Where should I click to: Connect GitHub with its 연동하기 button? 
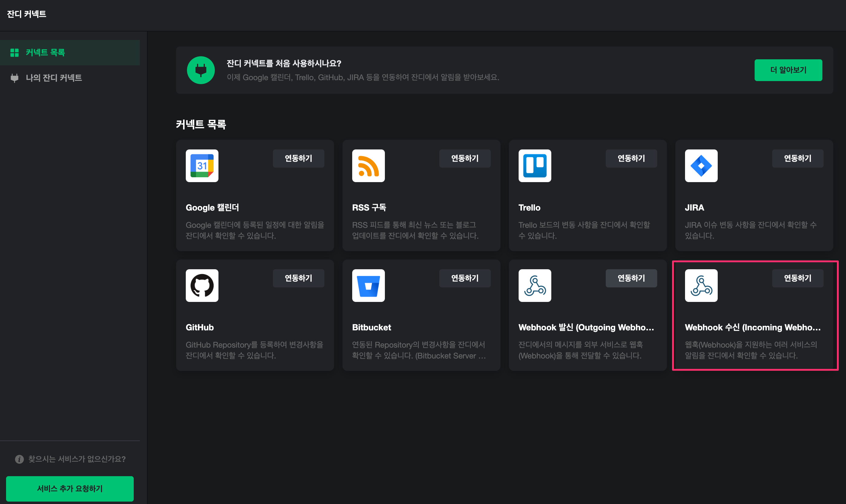[x=298, y=278]
